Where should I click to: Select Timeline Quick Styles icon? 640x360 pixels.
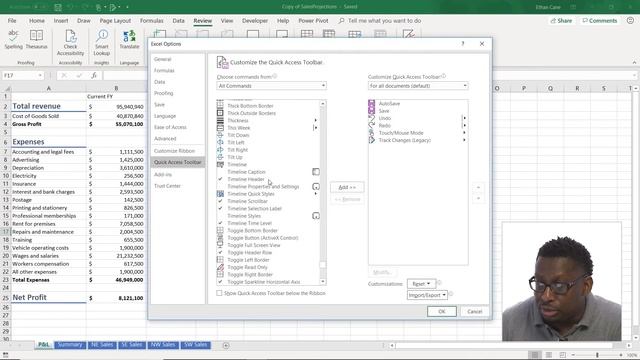(x=220, y=194)
